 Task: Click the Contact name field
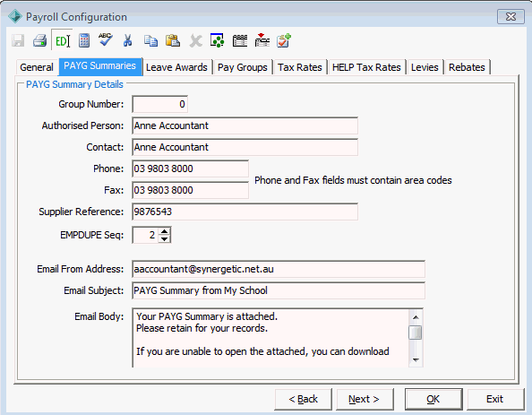point(245,147)
